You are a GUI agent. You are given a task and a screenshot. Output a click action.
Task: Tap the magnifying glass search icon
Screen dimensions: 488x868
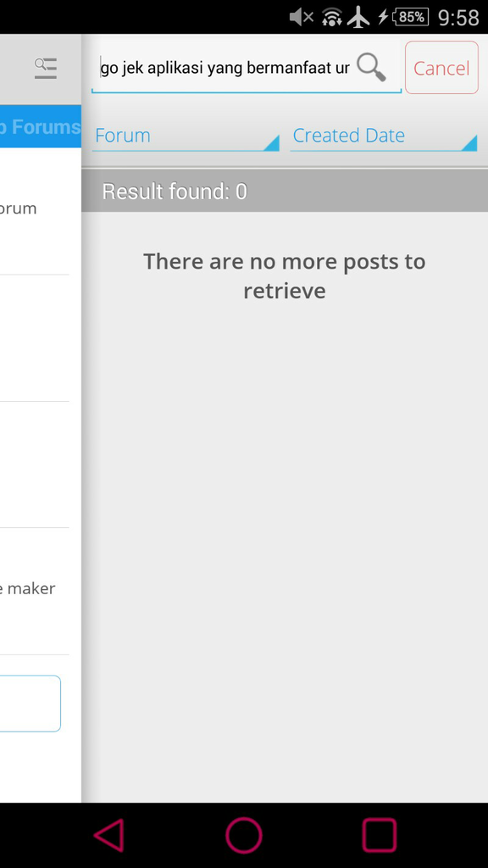click(371, 68)
